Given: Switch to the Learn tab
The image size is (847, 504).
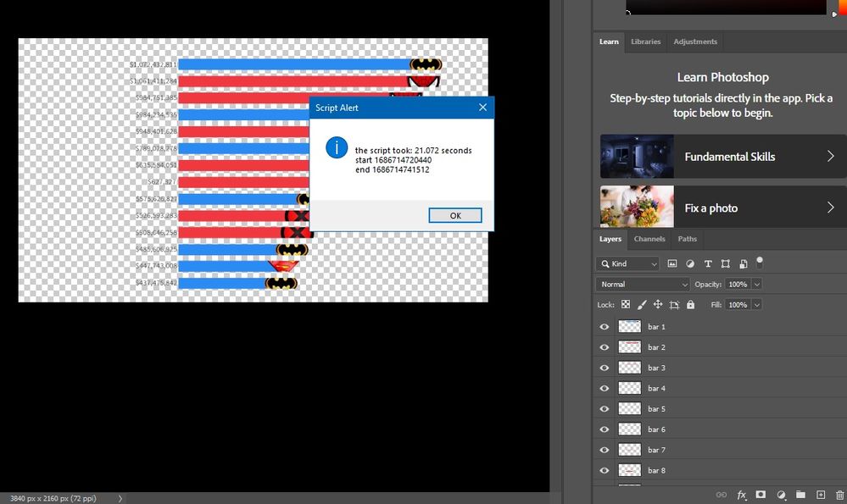Looking at the screenshot, I should coord(609,42).
